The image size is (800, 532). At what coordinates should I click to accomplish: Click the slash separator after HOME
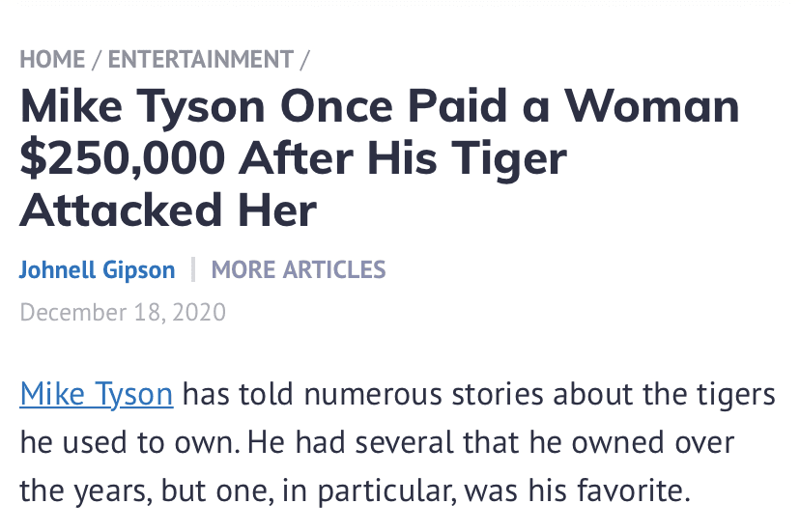click(x=97, y=59)
